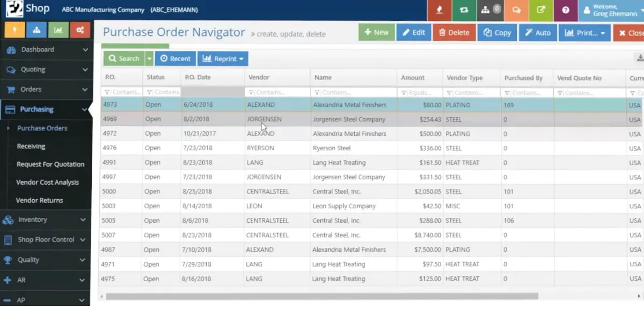Click the red Delete button

point(454,32)
